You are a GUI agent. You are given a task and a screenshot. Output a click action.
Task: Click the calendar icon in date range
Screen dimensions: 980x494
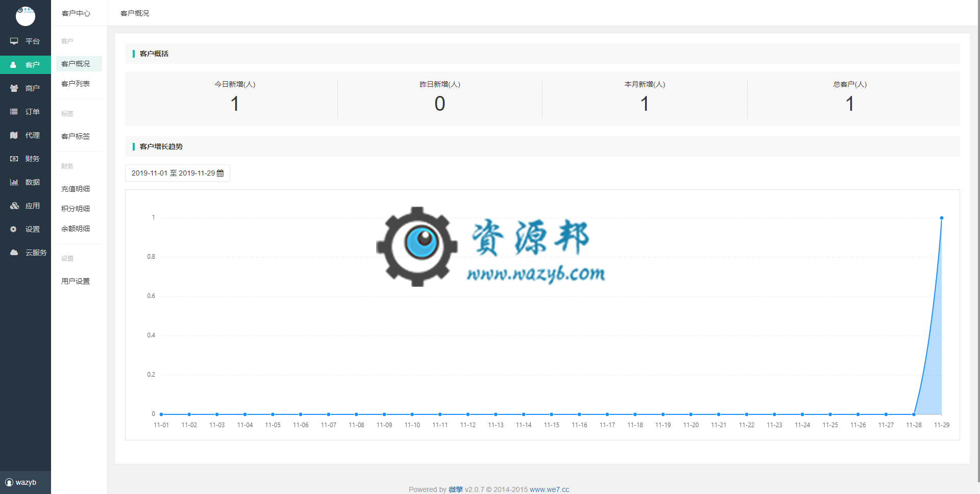(220, 173)
